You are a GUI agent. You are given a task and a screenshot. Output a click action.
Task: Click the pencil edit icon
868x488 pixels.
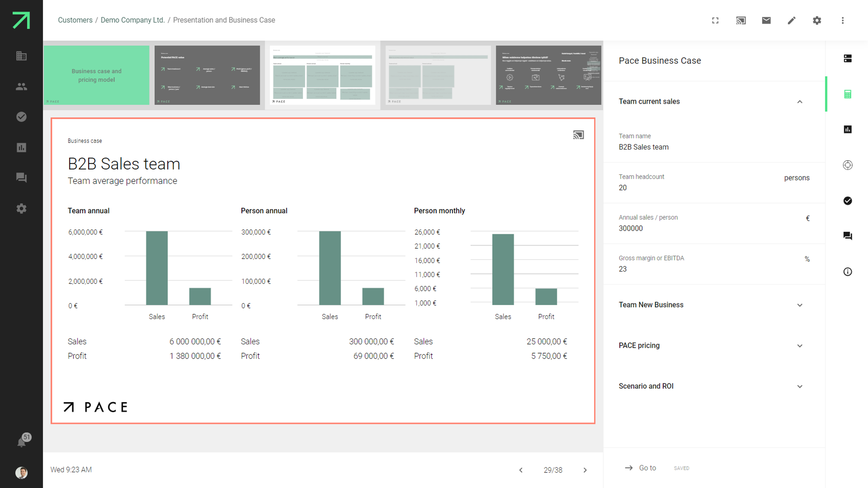[x=792, y=20]
